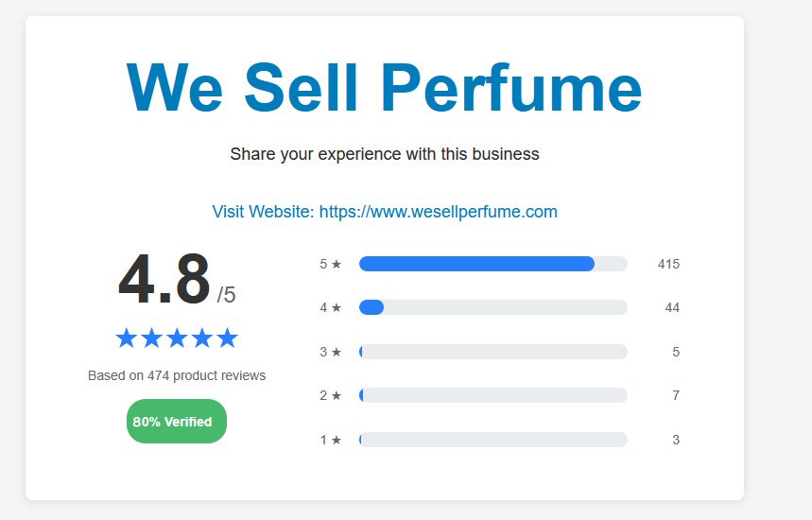Select the 3 star rating bar
Viewport: 812px width, 520px height.
[492, 352]
